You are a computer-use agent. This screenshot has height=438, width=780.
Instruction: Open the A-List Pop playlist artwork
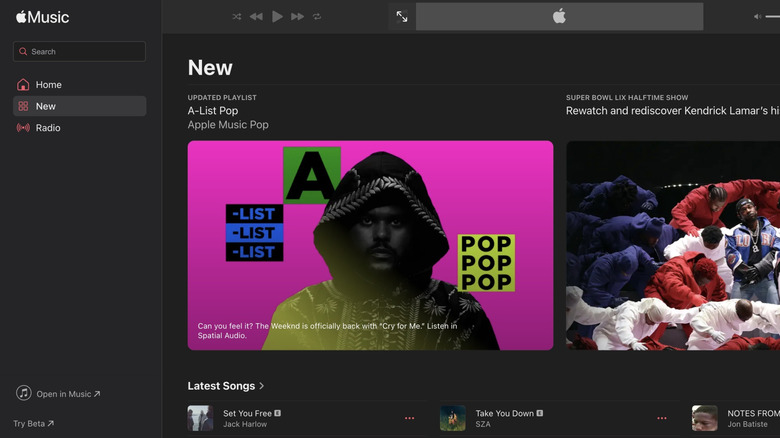[370, 245]
